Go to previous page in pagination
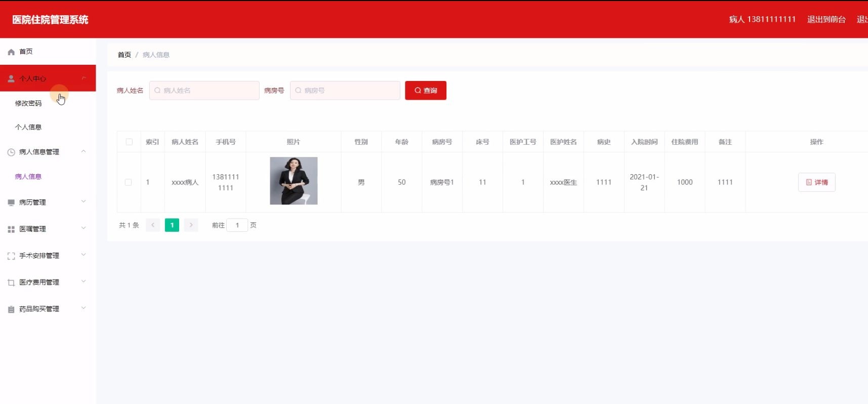 click(153, 225)
